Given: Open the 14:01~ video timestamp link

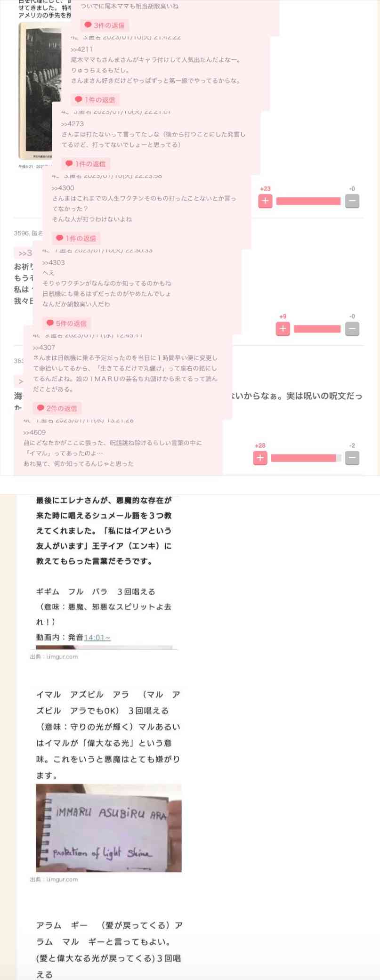Looking at the screenshot, I should 97,637.
